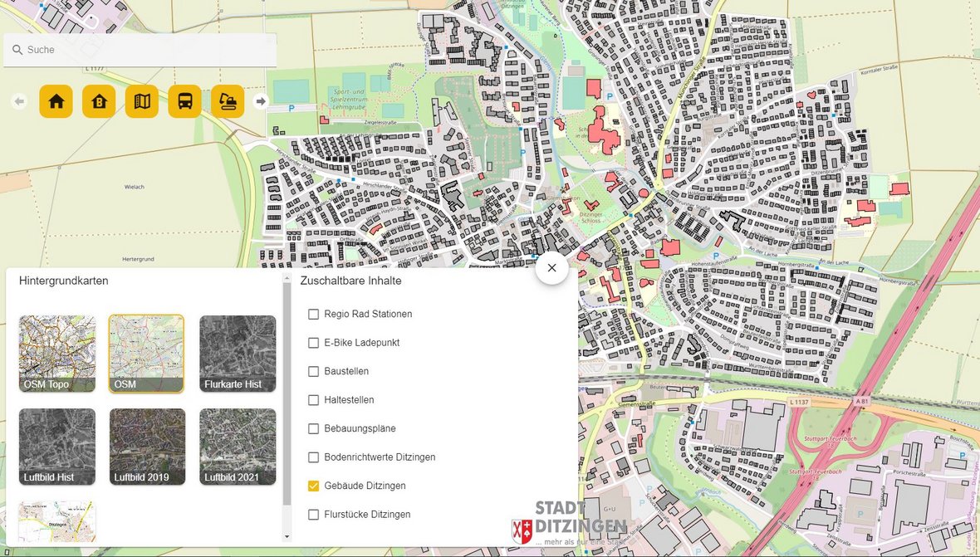Choose Flurkarte Hist background map

click(238, 354)
